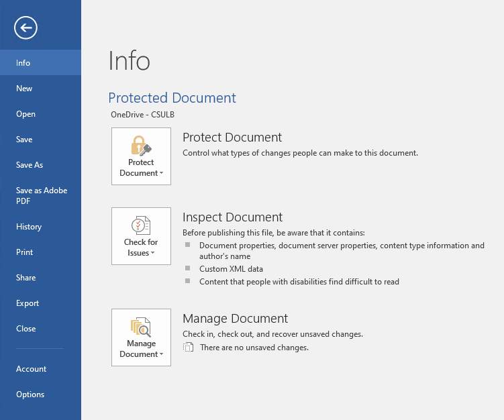Open the Share page
The height and width of the screenshot is (420, 504).
click(40, 278)
